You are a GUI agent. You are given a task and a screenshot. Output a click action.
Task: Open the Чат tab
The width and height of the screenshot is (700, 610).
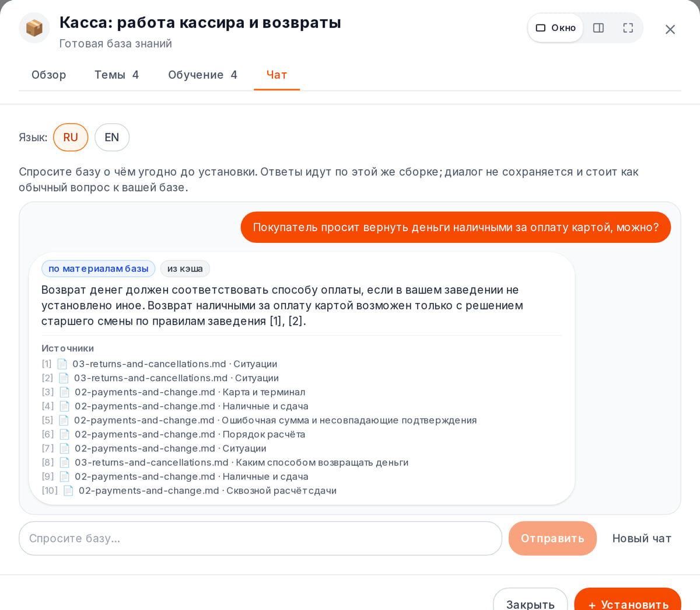276,75
